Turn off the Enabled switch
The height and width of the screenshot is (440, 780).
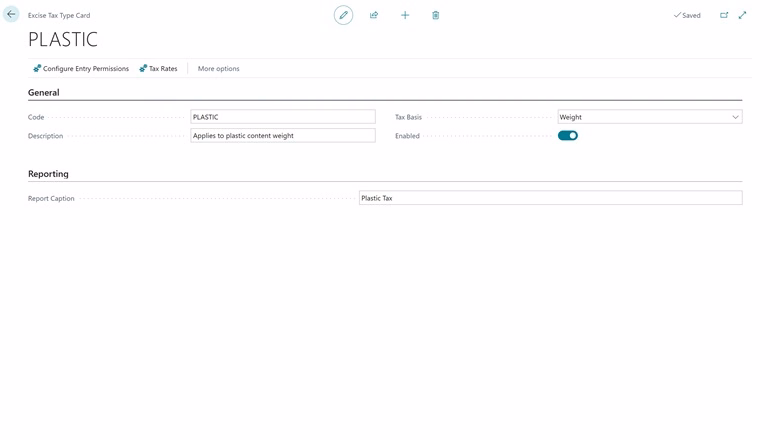click(x=568, y=136)
